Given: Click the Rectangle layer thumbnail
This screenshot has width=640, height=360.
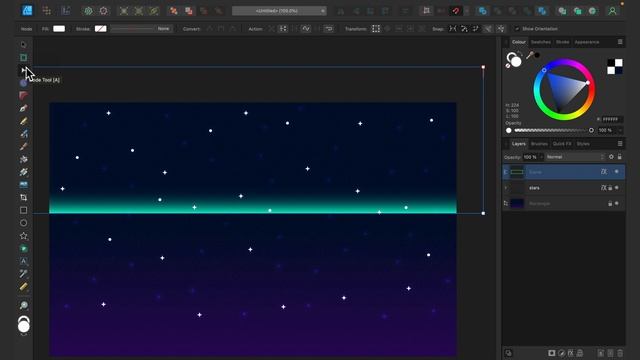Looking at the screenshot, I should [517, 203].
